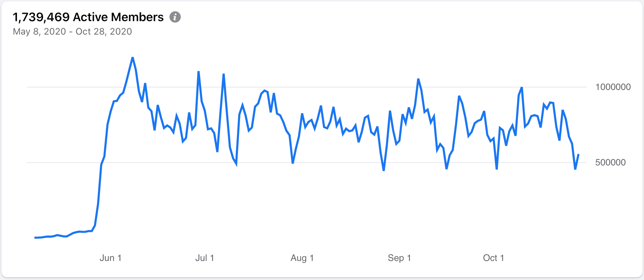Click the 500000 y-axis label
The width and height of the screenshot is (644, 280).
click(x=610, y=162)
